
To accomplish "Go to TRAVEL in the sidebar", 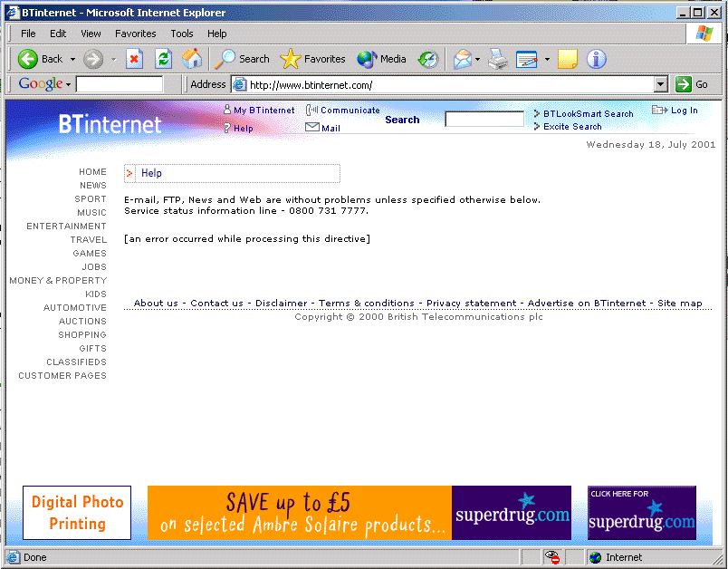I will [89, 240].
